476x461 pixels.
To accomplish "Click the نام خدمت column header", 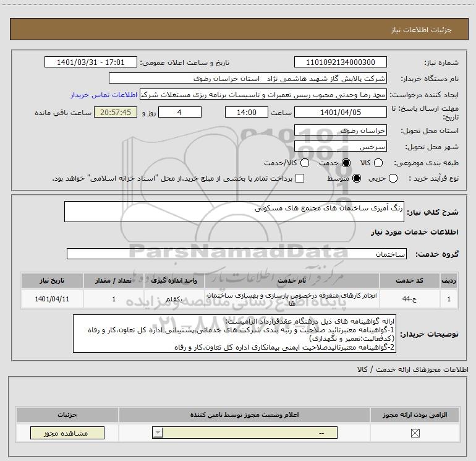I will coord(292,280).
